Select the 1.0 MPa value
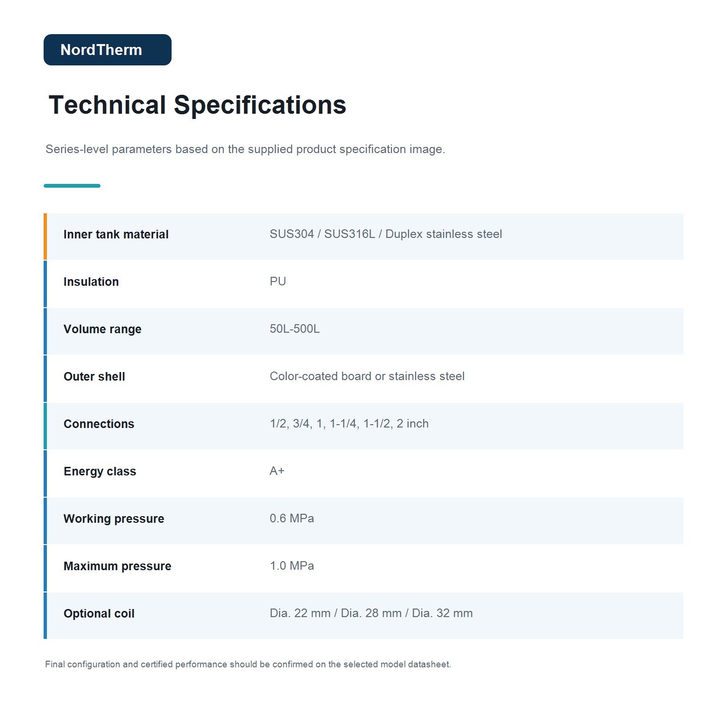 [x=292, y=566]
